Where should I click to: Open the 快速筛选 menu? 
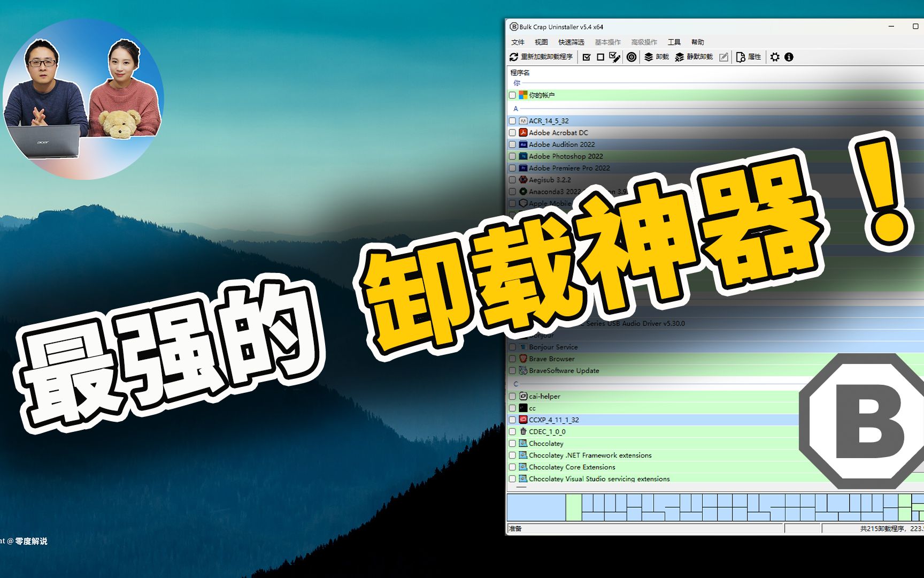coord(571,42)
